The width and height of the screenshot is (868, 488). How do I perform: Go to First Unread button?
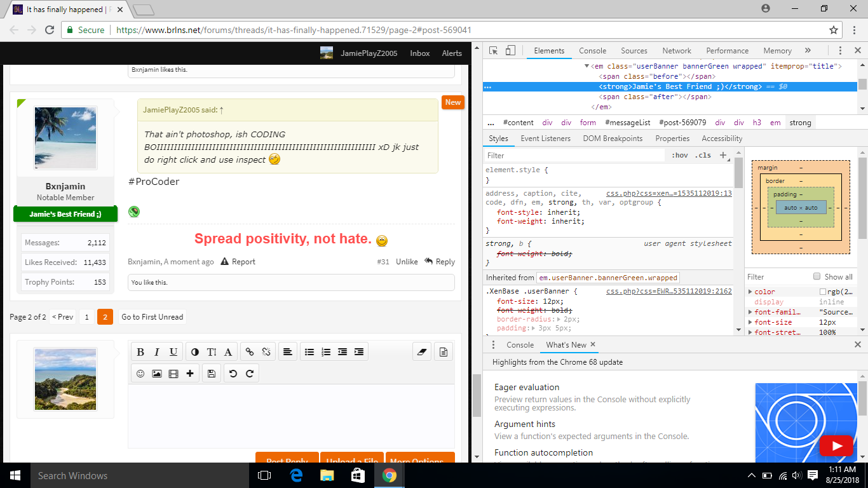pyautogui.click(x=153, y=317)
